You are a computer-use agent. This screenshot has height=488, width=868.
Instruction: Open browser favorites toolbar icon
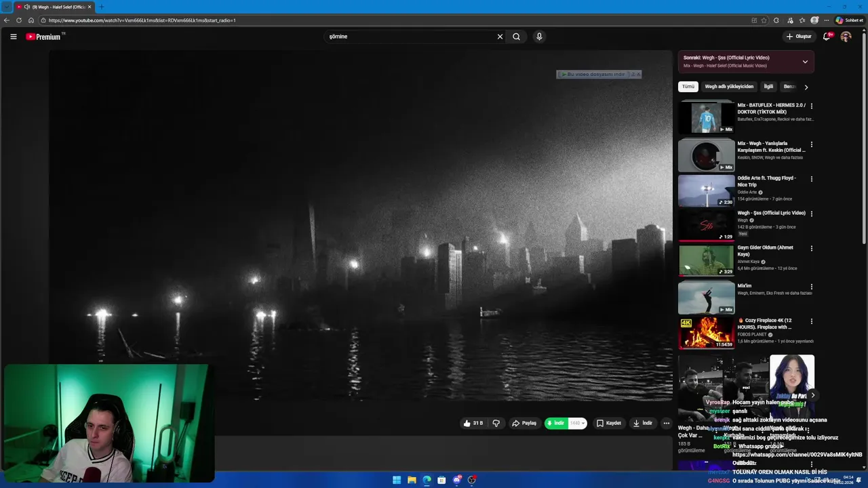[x=802, y=20]
